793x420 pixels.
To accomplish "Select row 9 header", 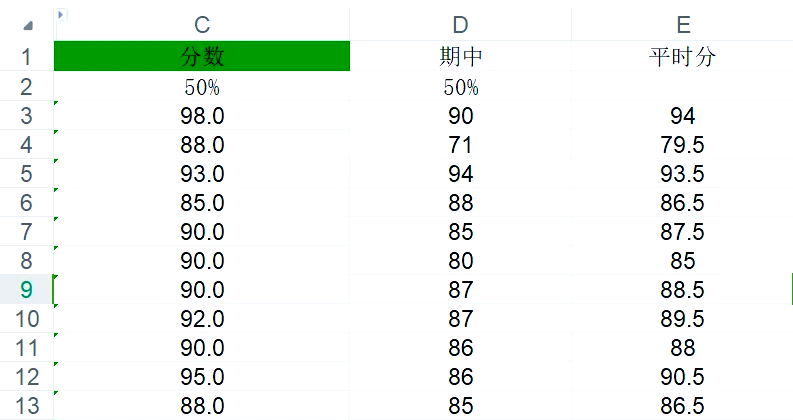I will coord(26,290).
